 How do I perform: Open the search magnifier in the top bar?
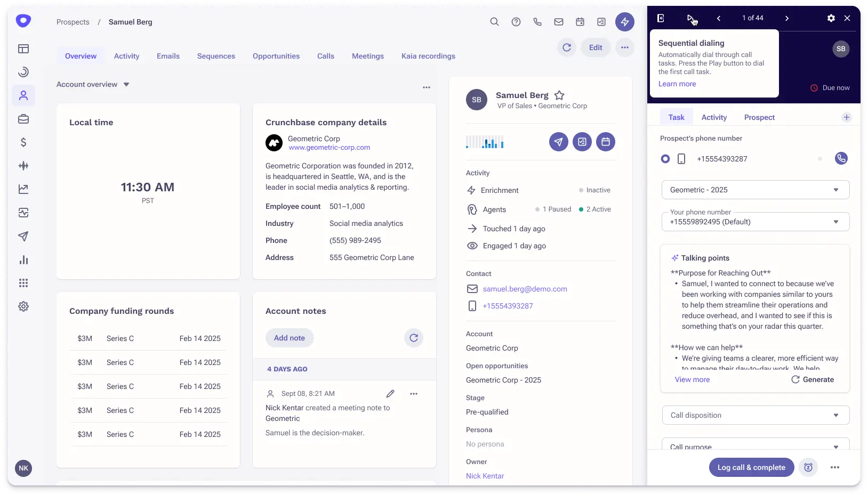(494, 22)
